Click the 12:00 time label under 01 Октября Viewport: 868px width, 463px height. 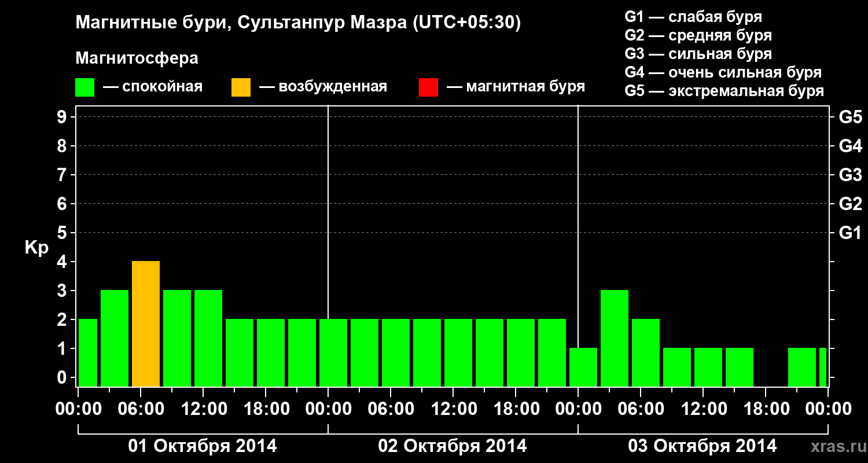203,409
